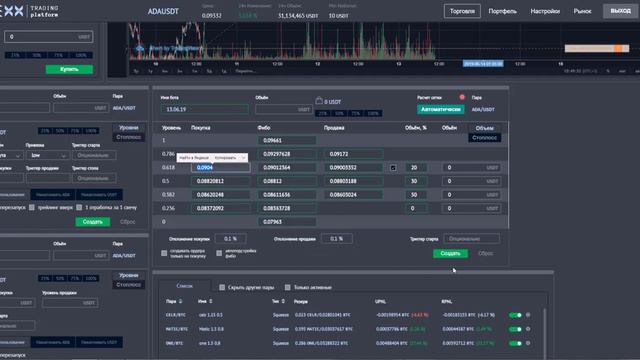640x360 pixels.
Task: Click the selected 0.0904 buy price field
Action: (x=220, y=168)
